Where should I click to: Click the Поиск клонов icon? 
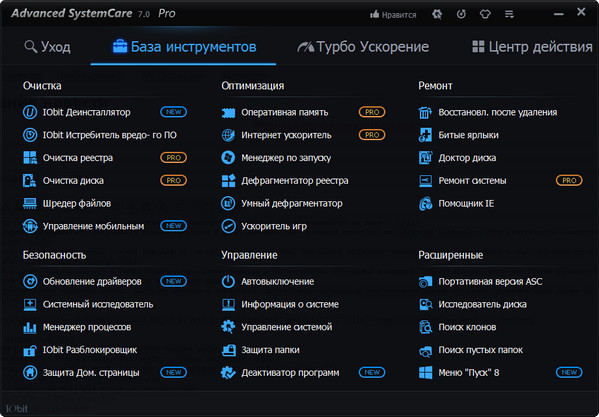coord(425,327)
